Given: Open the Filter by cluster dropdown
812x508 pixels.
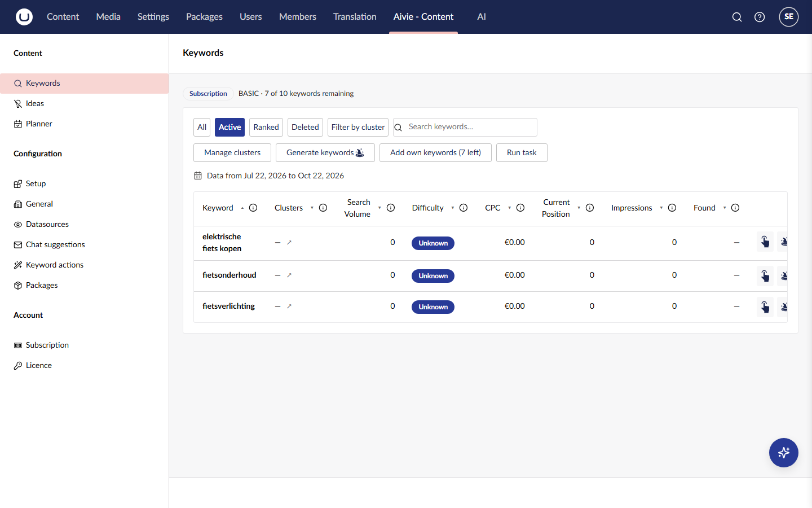Looking at the screenshot, I should (x=358, y=127).
